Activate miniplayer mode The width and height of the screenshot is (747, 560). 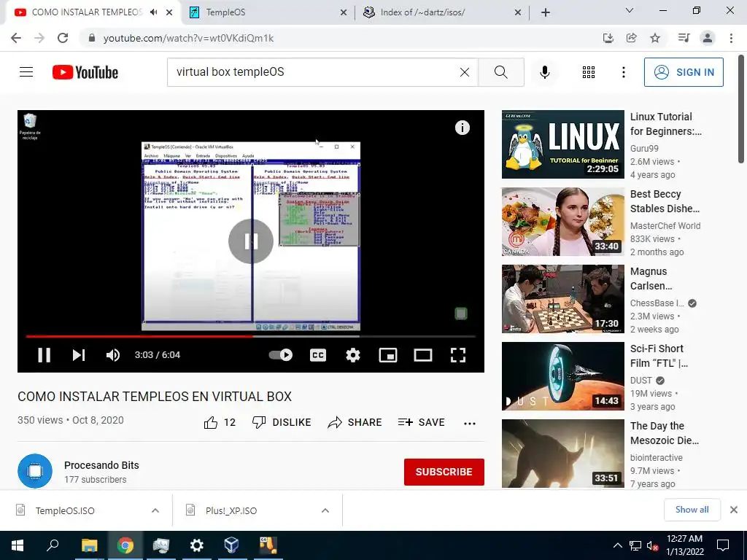click(388, 355)
